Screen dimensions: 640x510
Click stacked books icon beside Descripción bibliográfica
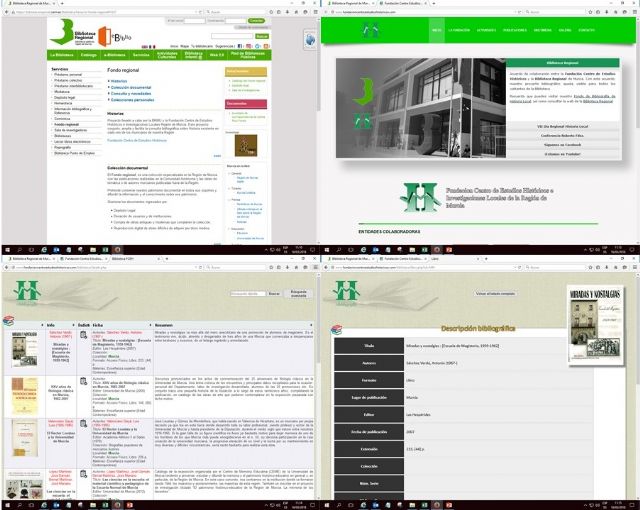[x=336, y=330]
